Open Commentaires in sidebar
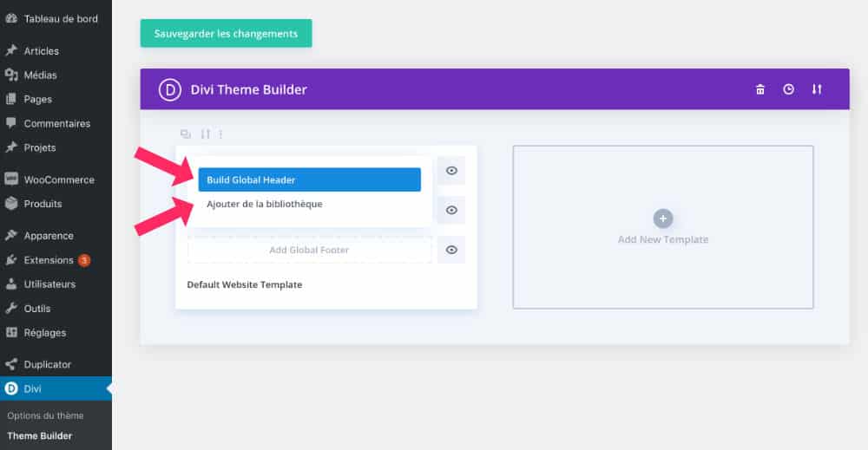868x450 pixels. click(x=56, y=124)
